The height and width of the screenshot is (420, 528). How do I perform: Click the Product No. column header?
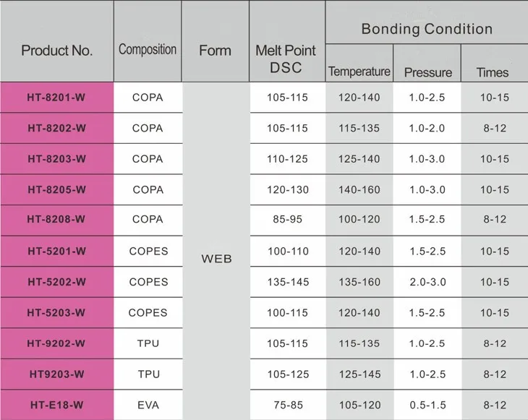pos(57,51)
